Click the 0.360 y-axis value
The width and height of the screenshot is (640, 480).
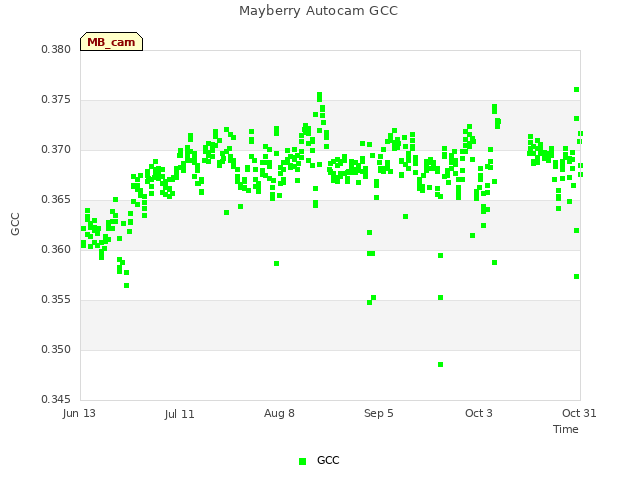pyautogui.click(x=56, y=249)
